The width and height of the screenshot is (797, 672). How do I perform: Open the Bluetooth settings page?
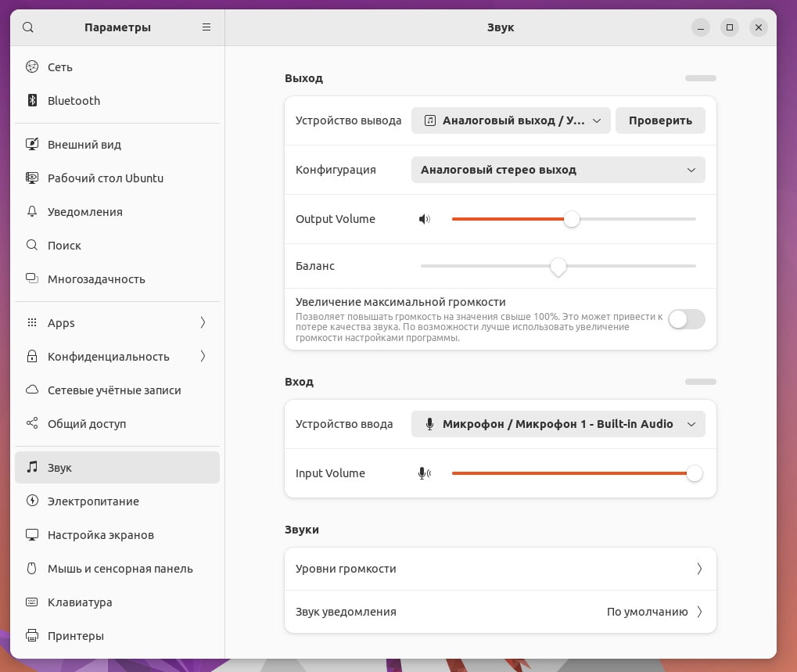[117, 100]
